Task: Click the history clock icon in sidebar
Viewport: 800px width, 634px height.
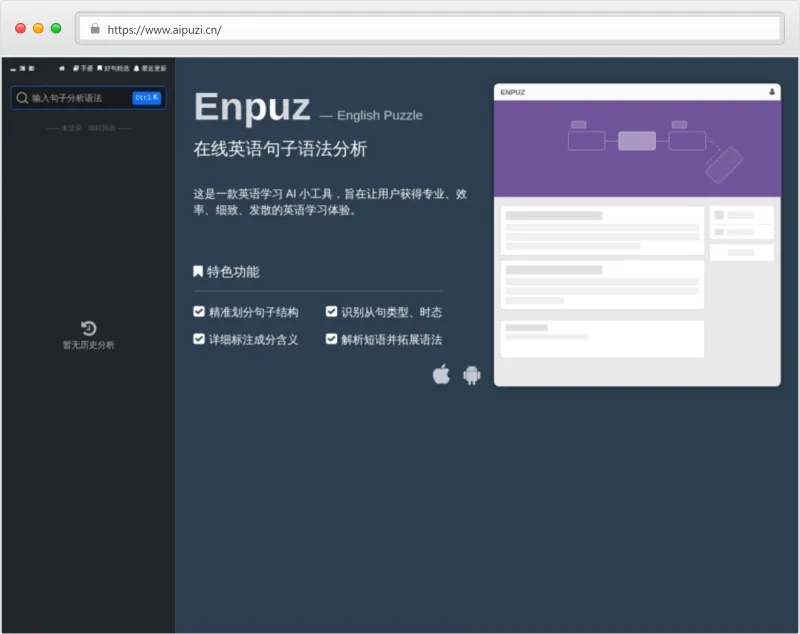Action: pyautogui.click(x=89, y=328)
